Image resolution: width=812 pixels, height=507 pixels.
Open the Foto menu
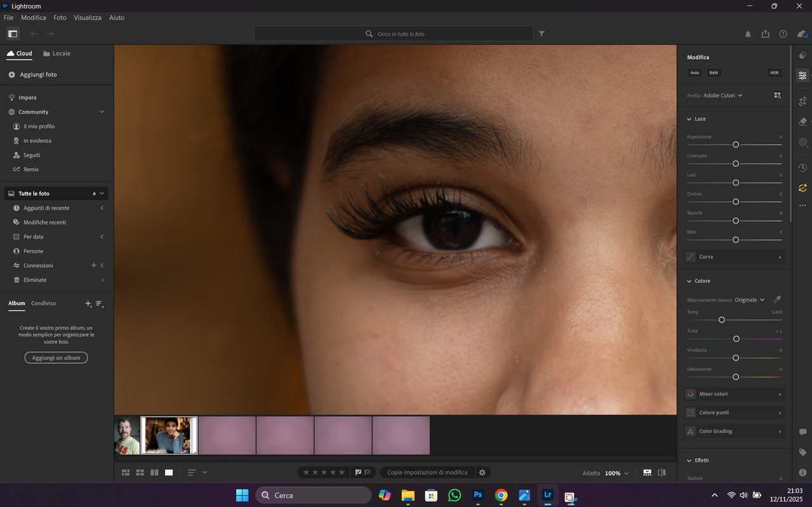click(x=60, y=18)
